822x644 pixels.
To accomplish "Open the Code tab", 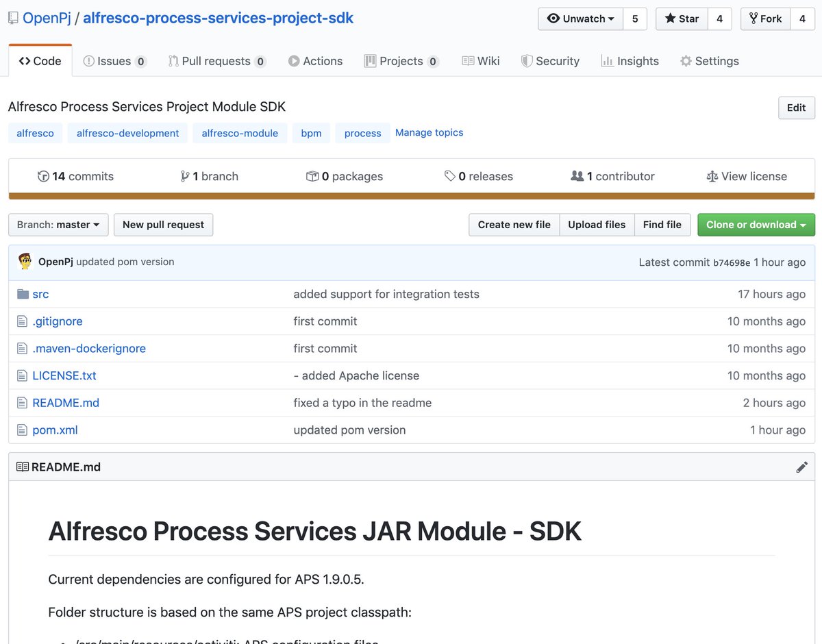I will pyautogui.click(x=40, y=61).
